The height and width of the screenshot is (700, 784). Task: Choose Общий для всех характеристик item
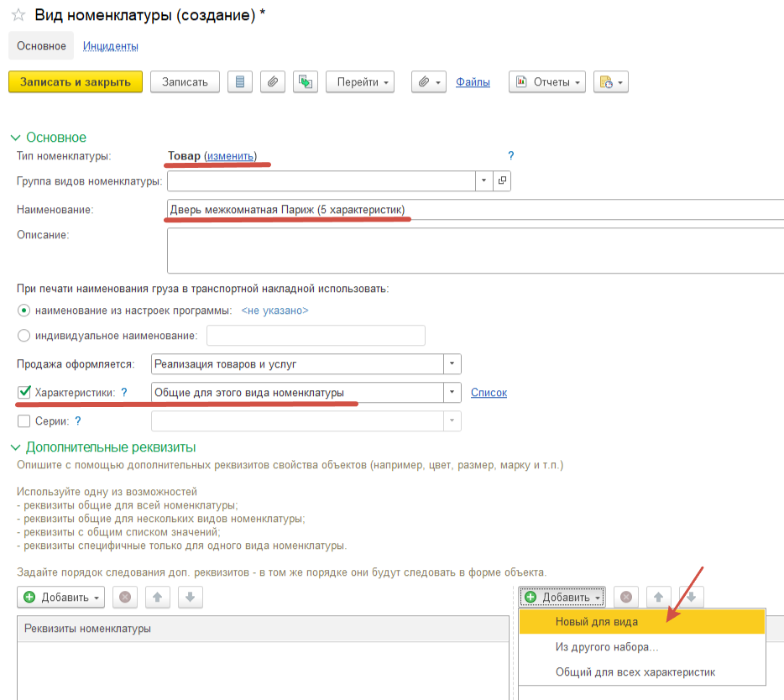click(x=642, y=671)
